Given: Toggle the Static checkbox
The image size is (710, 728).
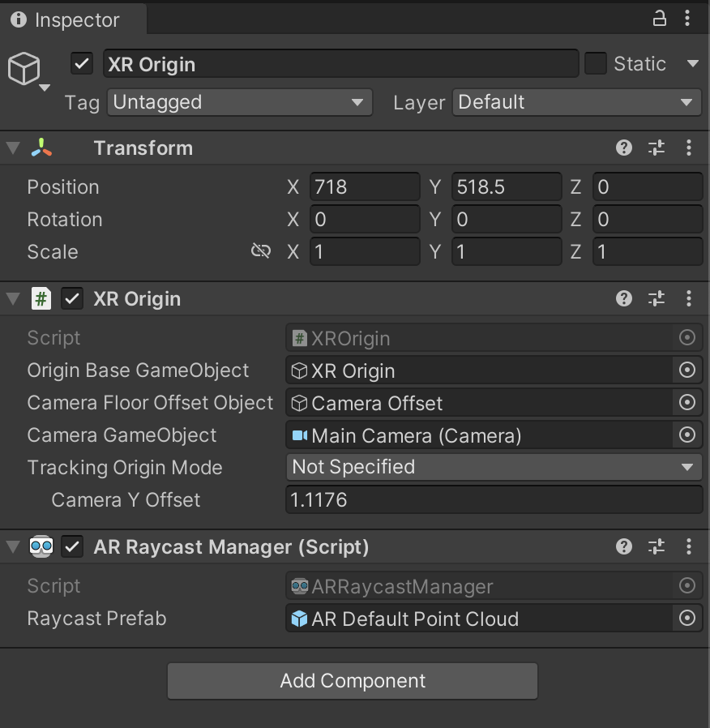Looking at the screenshot, I should pyautogui.click(x=596, y=64).
